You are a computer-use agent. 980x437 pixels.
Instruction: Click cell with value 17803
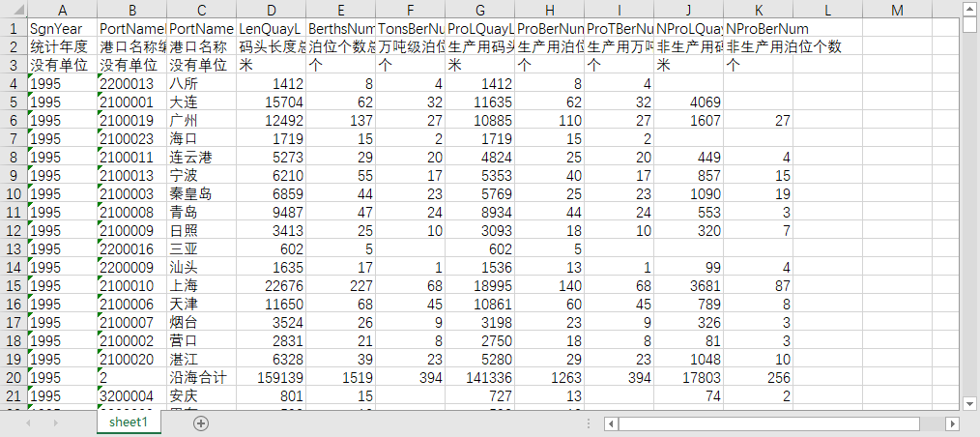pos(689,378)
